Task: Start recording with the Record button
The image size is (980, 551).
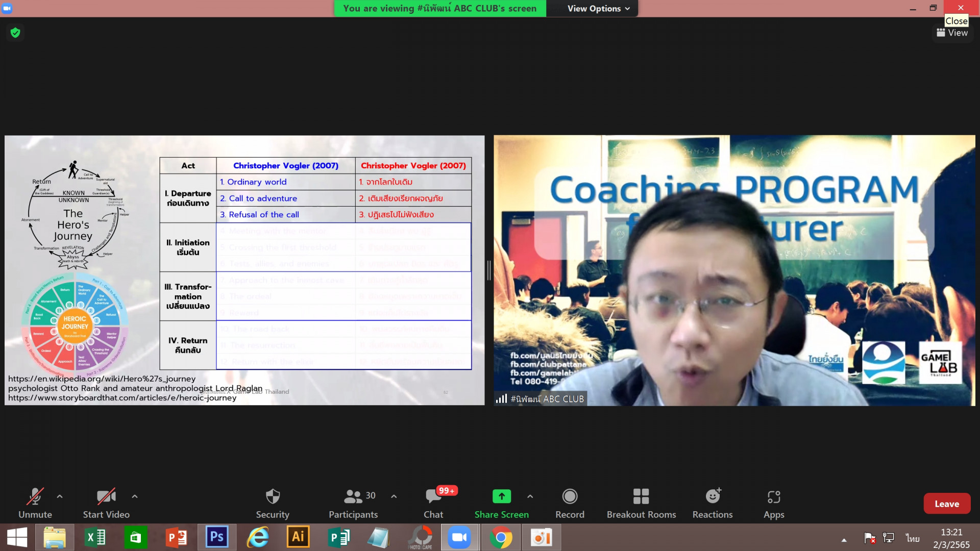Action: pos(570,503)
